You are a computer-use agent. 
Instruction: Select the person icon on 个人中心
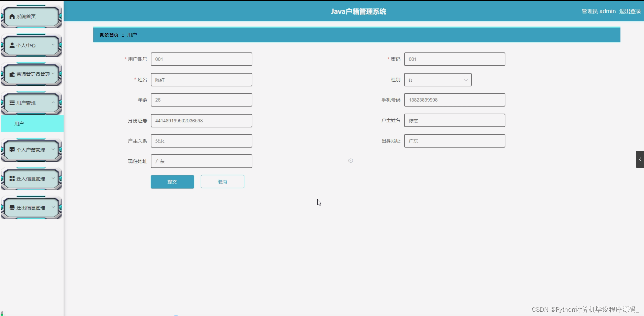pyautogui.click(x=11, y=45)
